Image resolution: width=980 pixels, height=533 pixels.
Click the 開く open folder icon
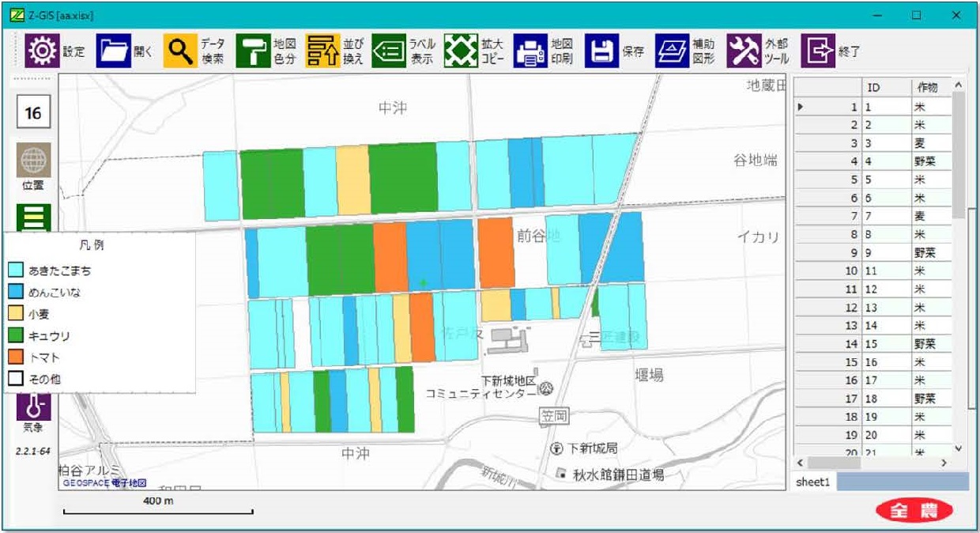(x=113, y=51)
